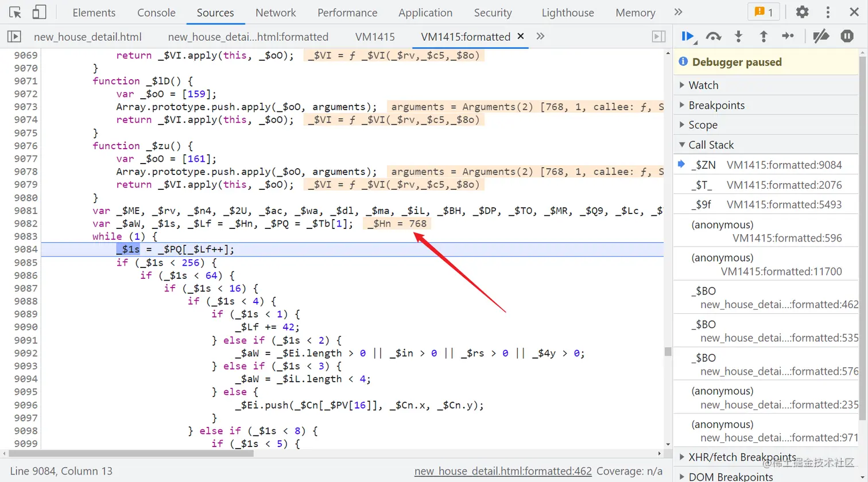This screenshot has height=482, width=868.
Task: Click the Step debugger icon
Action: pos(788,36)
